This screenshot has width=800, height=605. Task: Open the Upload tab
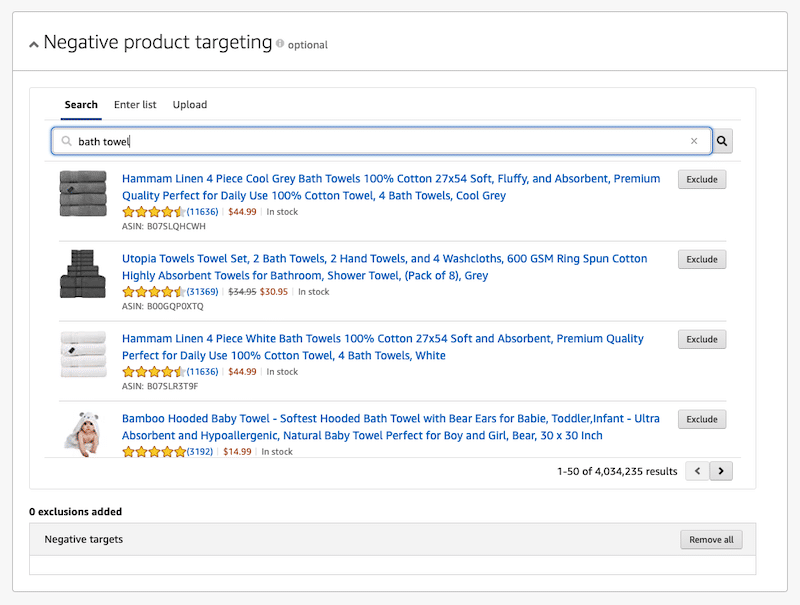(190, 105)
